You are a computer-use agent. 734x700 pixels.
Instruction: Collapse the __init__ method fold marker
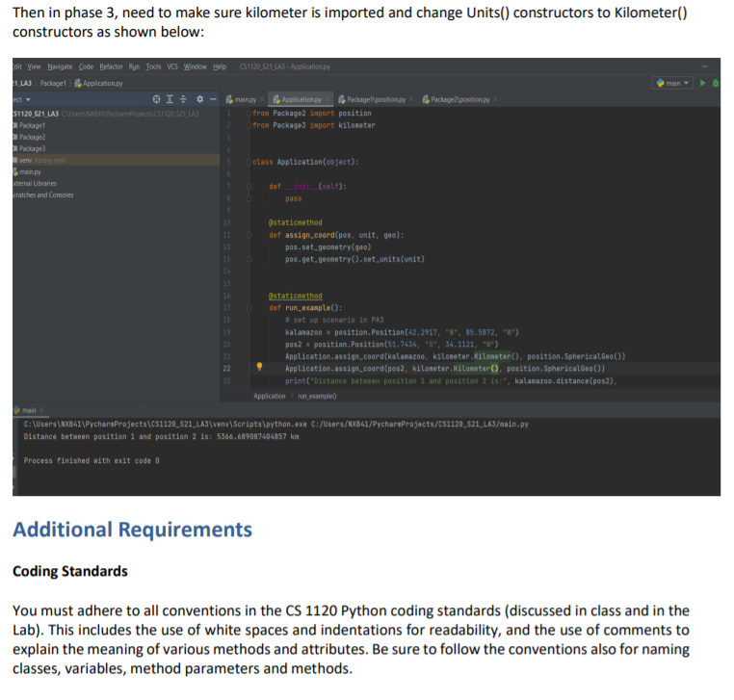(x=249, y=186)
